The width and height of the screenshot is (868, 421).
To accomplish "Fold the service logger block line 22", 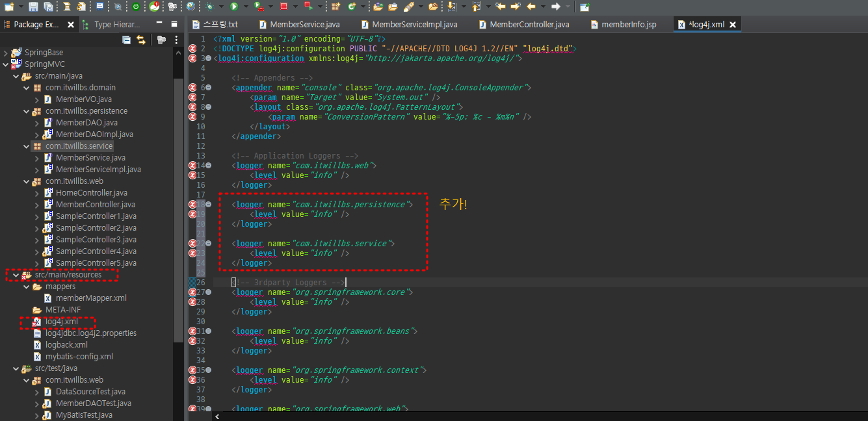I will tap(209, 244).
